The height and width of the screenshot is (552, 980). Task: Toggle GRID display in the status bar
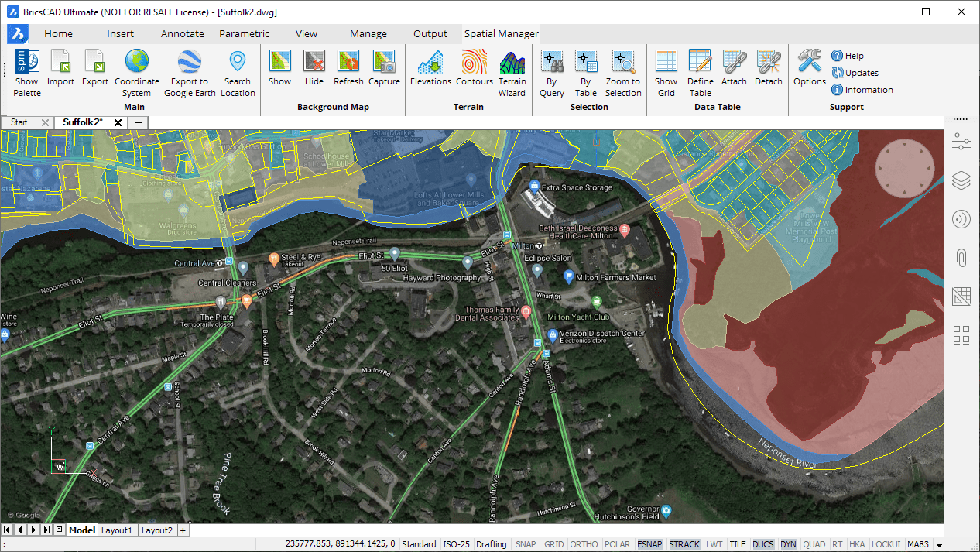553,544
